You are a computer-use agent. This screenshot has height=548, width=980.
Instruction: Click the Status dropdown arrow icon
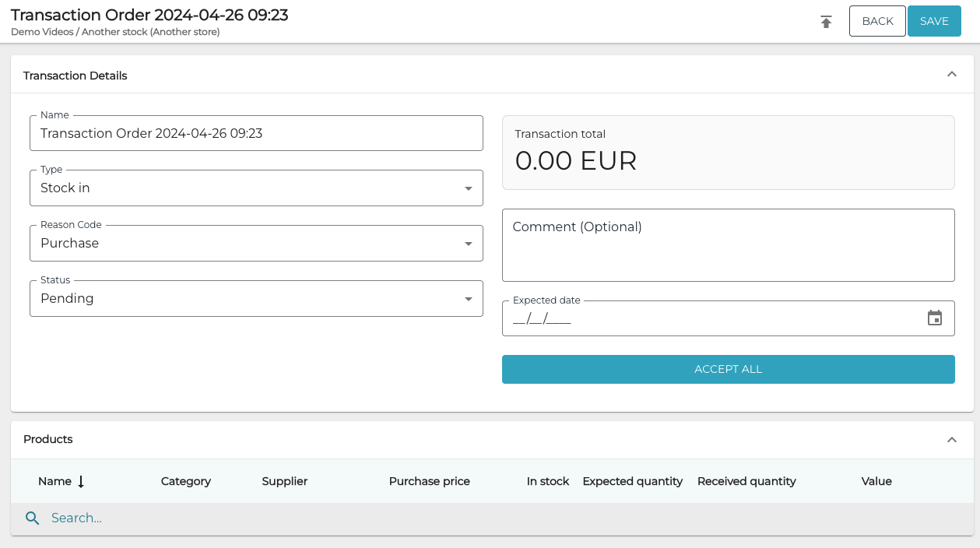coord(469,298)
